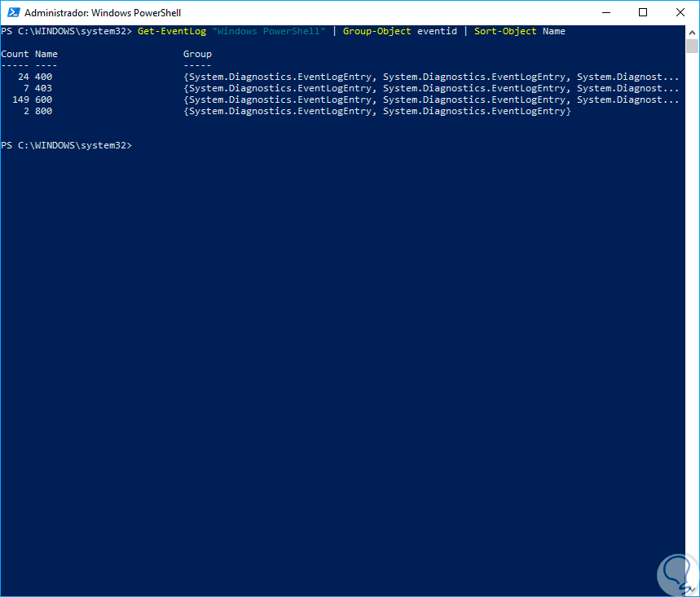The height and width of the screenshot is (597, 700).
Task: Click the 'Sort-Object' cmdlet text
Action: tap(505, 31)
